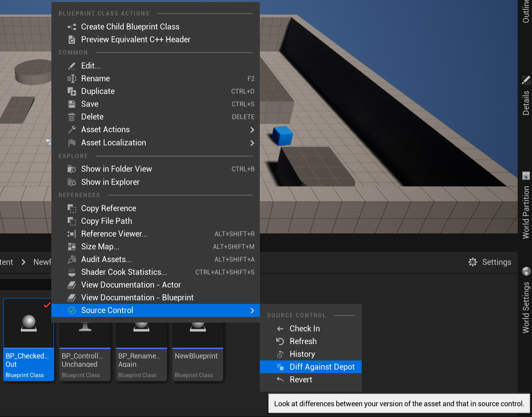Click the Reference Viewer icon
This screenshot has height=417, width=532.
(x=72, y=234)
